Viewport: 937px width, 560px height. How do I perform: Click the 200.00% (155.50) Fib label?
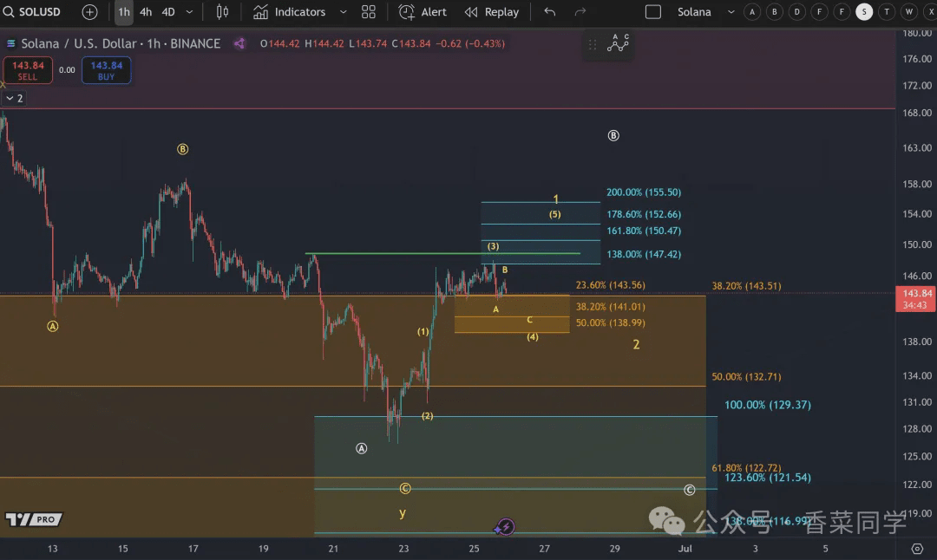644,192
